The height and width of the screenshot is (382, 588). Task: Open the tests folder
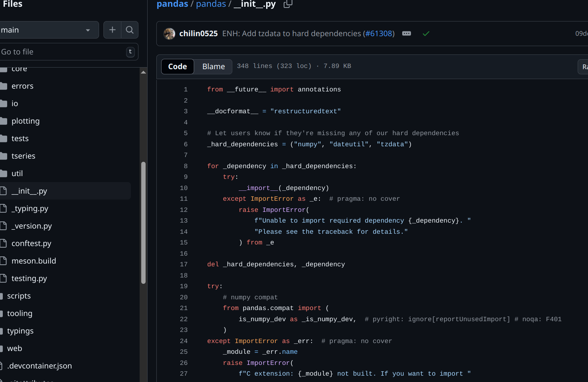[20, 138]
